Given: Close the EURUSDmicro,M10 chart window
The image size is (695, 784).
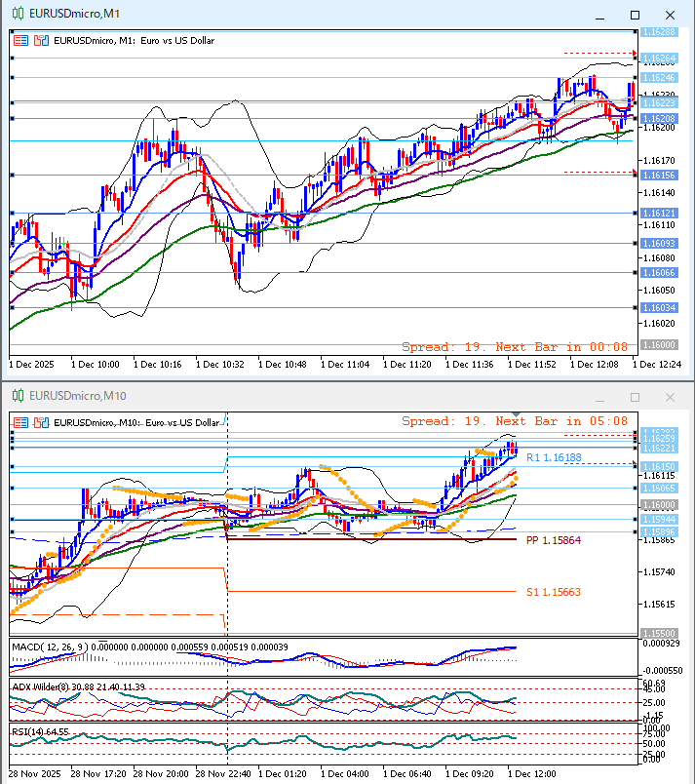Looking at the screenshot, I should 669,397.
